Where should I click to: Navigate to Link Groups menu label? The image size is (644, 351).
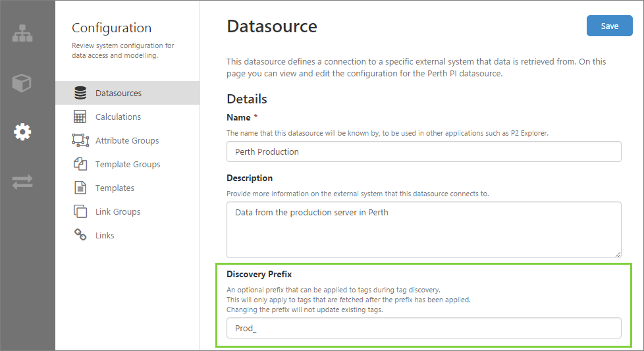pyautogui.click(x=118, y=211)
